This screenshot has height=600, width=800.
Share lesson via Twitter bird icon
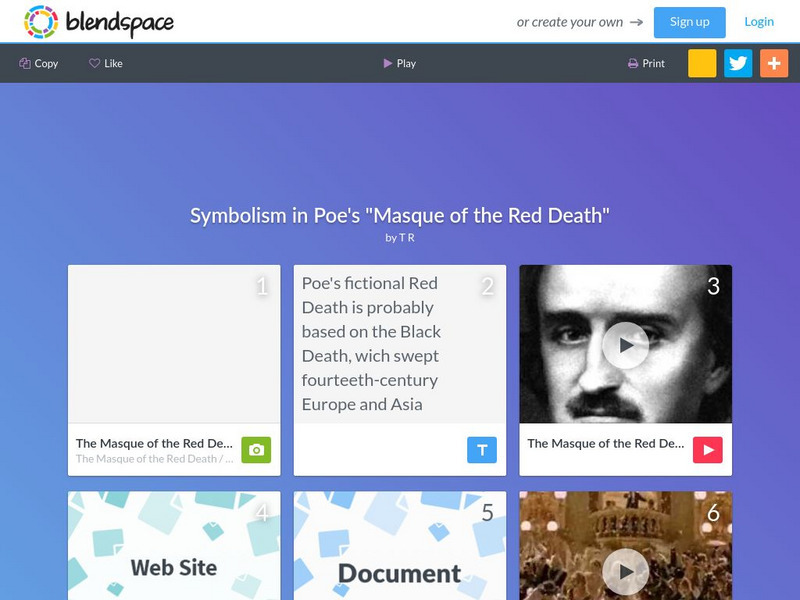[x=738, y=63]
